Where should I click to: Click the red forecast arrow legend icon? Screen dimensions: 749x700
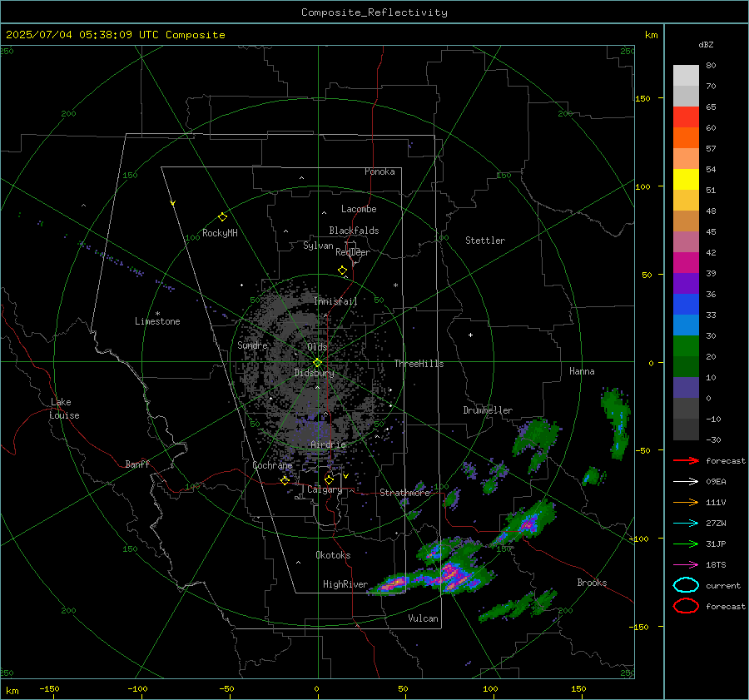(686, 460)
